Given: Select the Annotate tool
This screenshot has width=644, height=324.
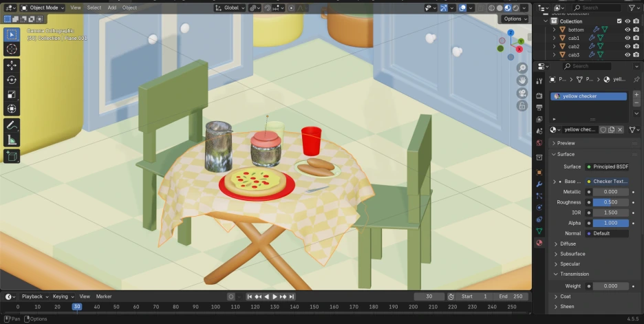Looking at the screenshot, I should pos(12,125).
